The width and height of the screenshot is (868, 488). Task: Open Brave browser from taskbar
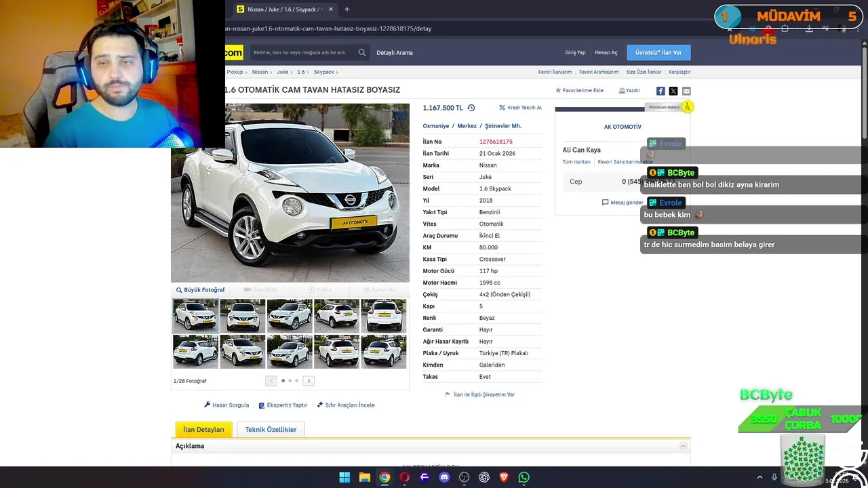504,477
